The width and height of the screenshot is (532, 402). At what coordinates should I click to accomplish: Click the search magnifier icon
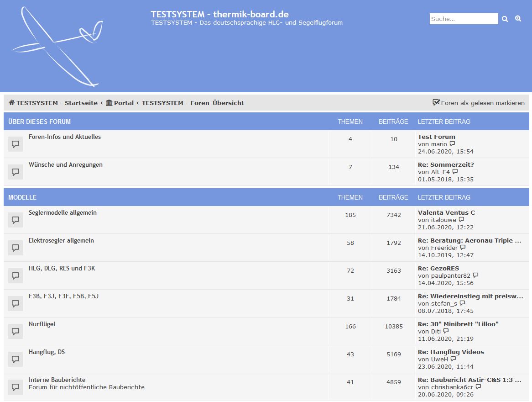[505, 19]
